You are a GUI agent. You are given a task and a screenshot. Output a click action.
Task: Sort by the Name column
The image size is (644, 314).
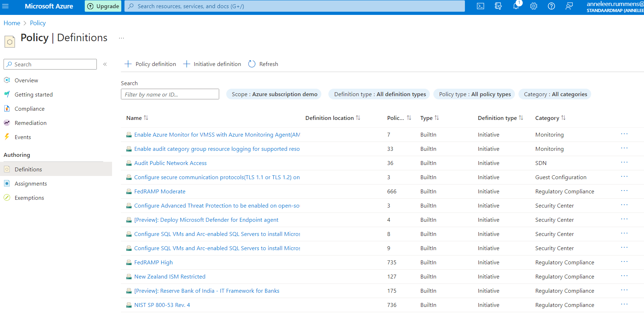pos(137,118)
